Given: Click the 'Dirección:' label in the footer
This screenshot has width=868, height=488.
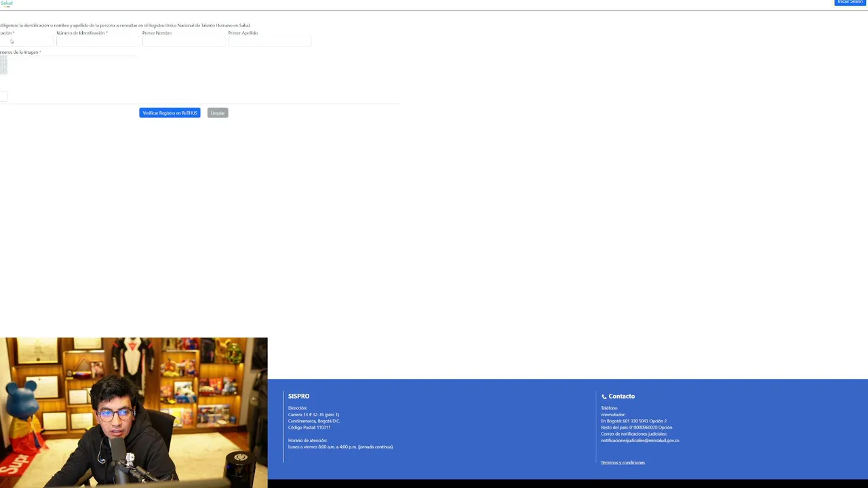Looking at the screenshot, I should click(x=298, y=408).
